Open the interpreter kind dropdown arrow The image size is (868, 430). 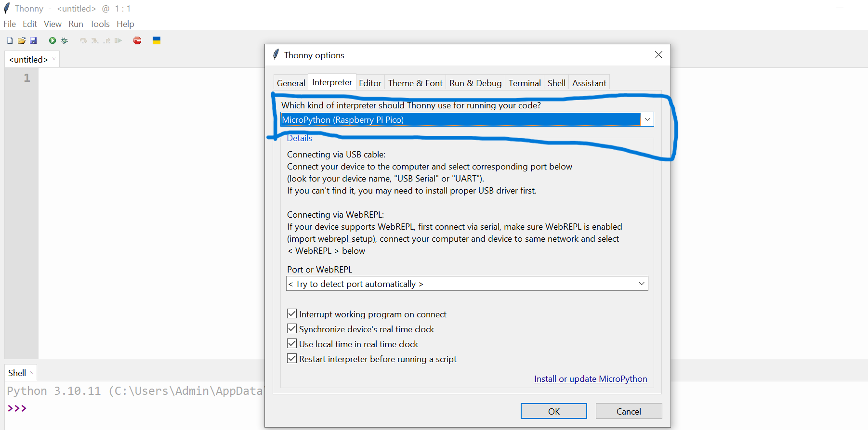647,119
